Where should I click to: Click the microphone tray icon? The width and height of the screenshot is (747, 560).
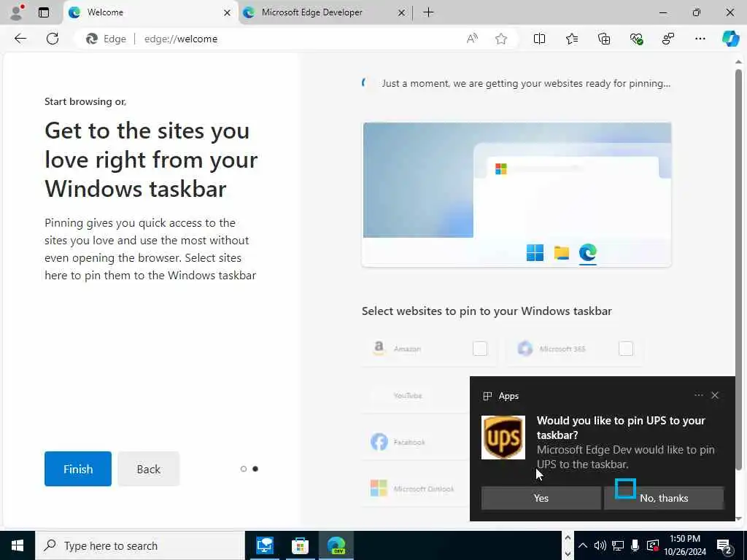pyautogui.click(x=635, y=545)
